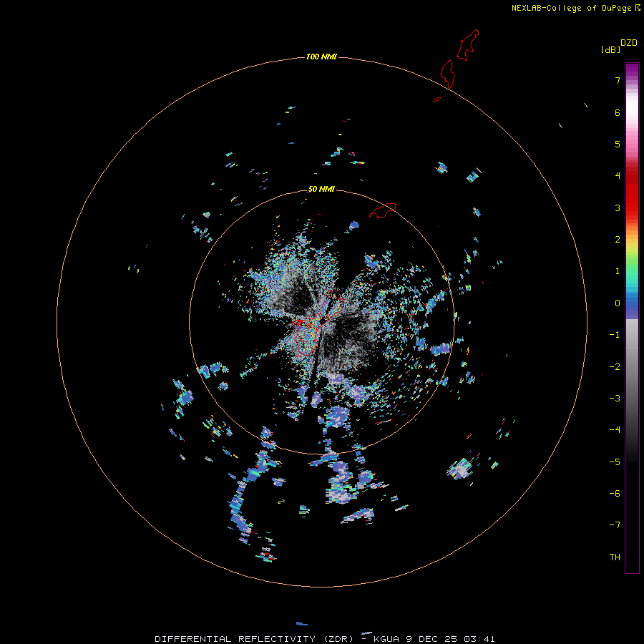Screen dimensions: 644x644
Task: Click the red island outline on the 50 NMI ring
Action: (383, 210)
